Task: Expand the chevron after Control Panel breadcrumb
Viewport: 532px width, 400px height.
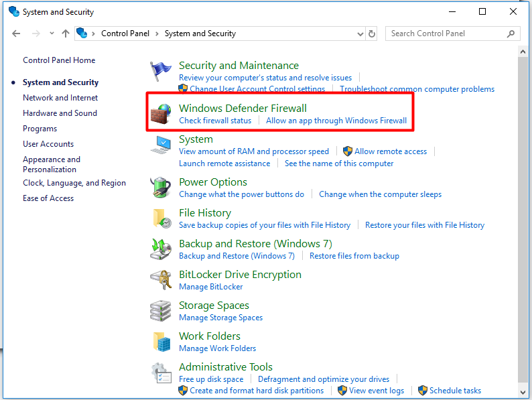Action: point(157,34)
